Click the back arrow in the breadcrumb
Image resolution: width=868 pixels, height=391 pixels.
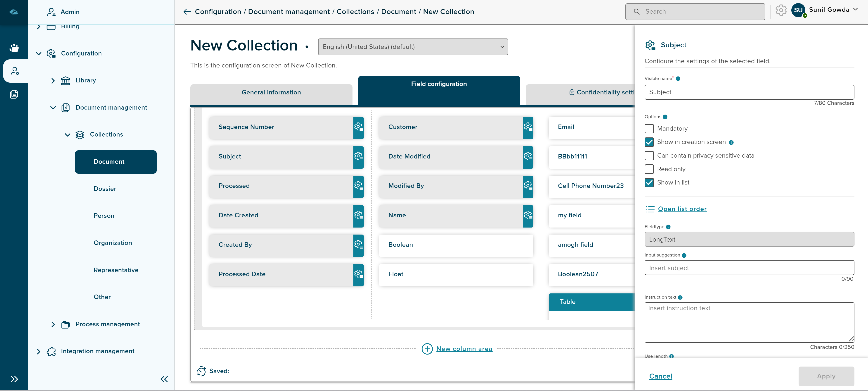187,12
